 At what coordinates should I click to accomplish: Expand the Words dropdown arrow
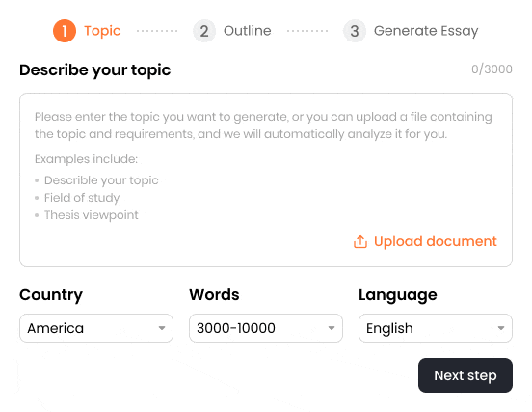(332, 328)
